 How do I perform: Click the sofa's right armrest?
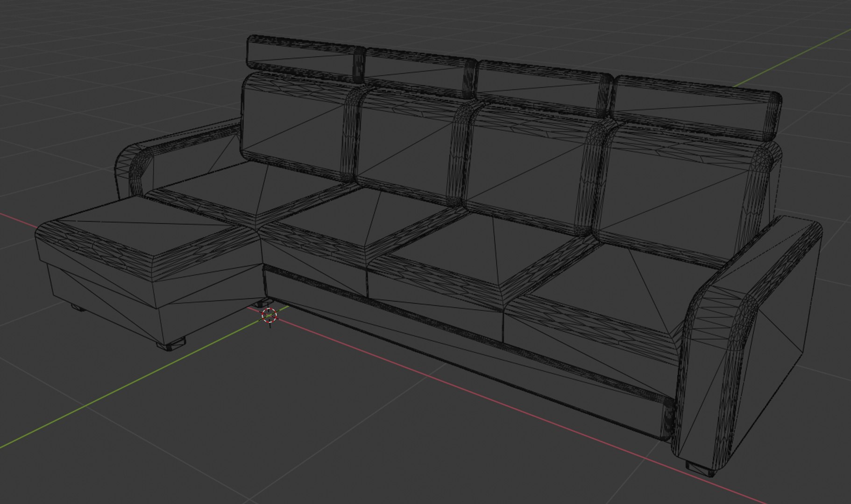click(747, 343)
